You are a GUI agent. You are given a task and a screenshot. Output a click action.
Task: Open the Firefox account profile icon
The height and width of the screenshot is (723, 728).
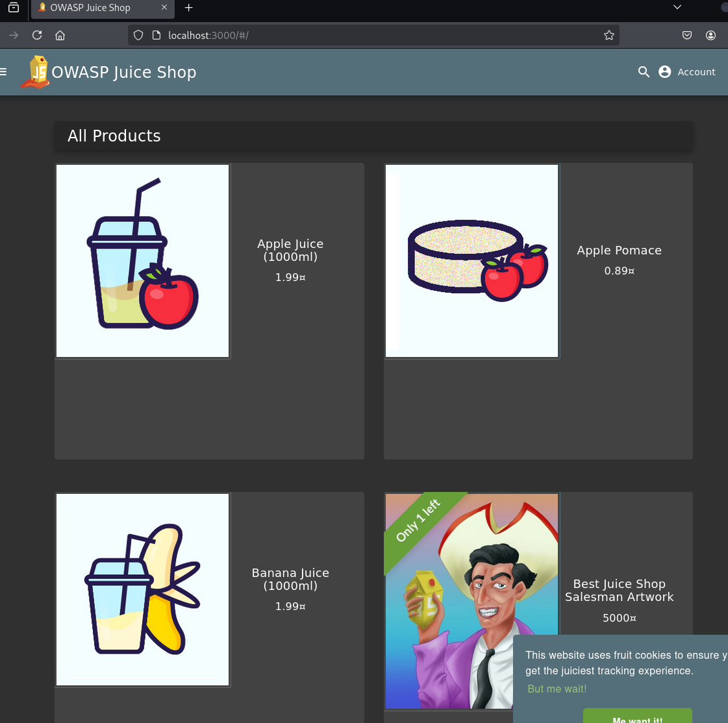(x=711, y=35)
